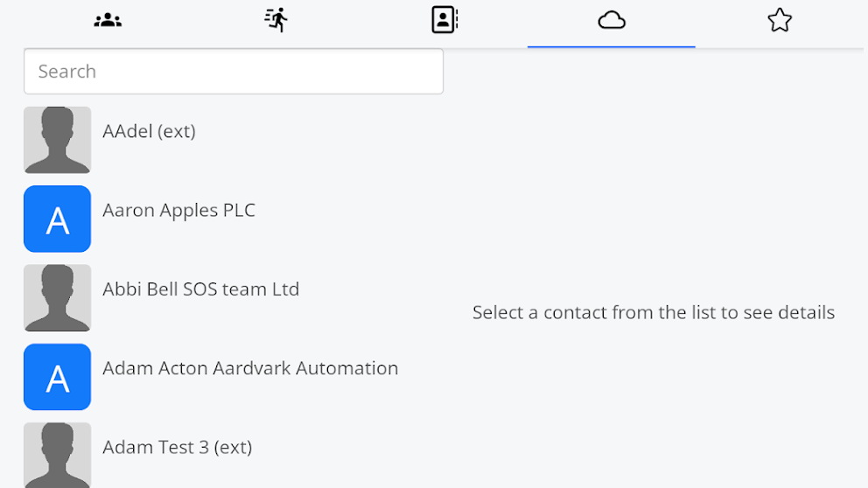
Task: Focus the contact search field
Action: (x=234, y=71)
